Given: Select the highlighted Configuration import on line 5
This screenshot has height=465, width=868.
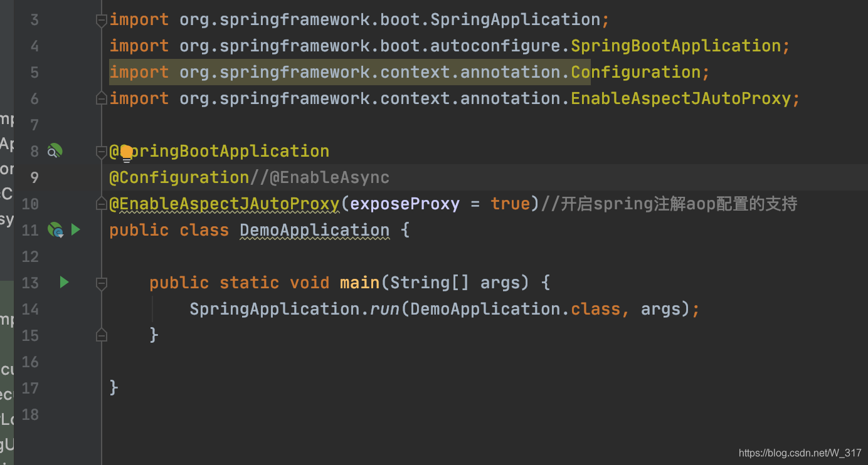Looking at the screenshot, I should click(349, 71).
